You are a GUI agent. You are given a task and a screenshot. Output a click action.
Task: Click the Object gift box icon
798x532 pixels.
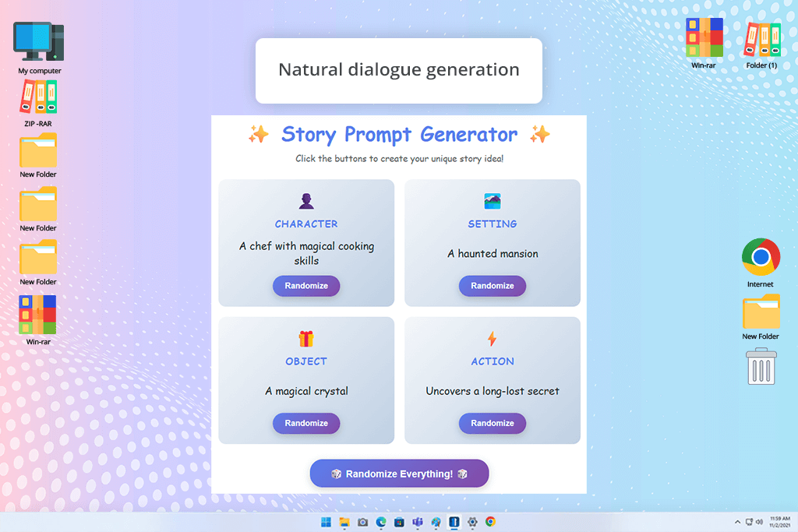click(x=305, y=339)
